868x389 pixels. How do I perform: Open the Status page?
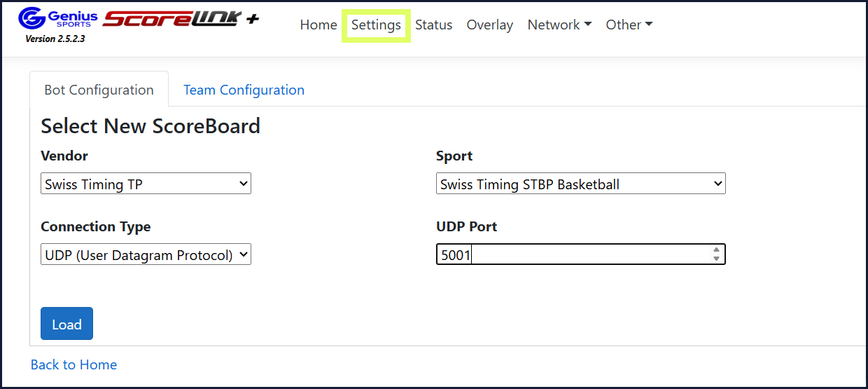(433, 25)
